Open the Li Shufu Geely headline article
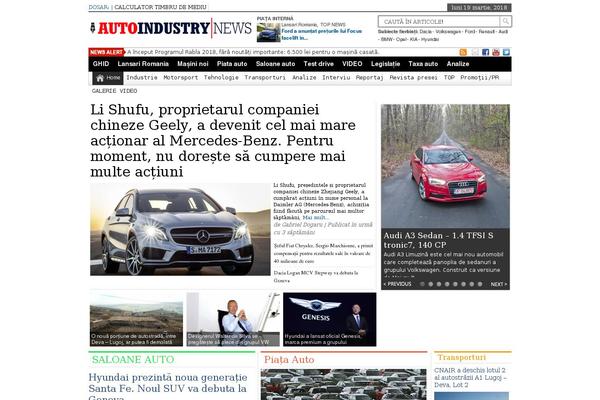Image resolution: width=600 pixels, height=400 pixels. [223, 140]
